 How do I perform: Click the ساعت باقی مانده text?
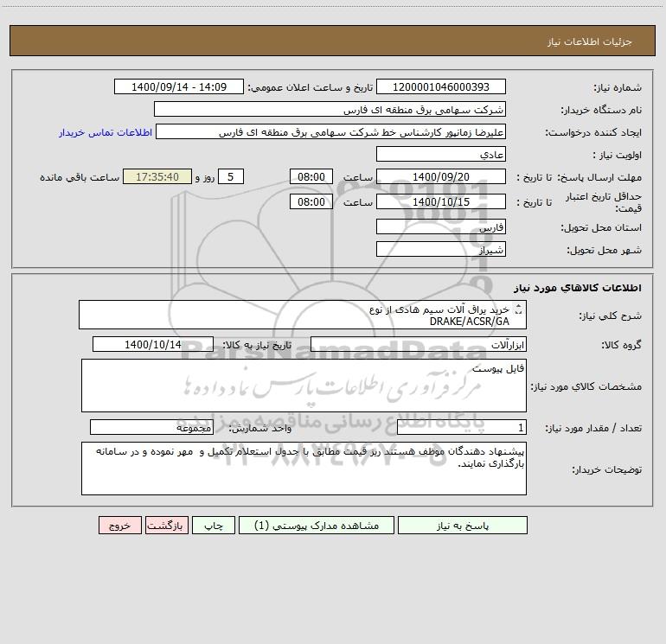tap(80, 177)
